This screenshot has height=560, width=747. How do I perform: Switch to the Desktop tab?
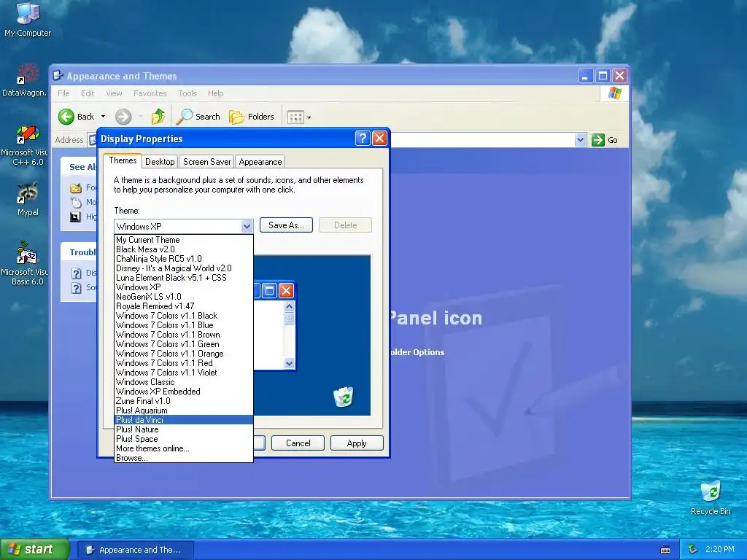[160, 162]
